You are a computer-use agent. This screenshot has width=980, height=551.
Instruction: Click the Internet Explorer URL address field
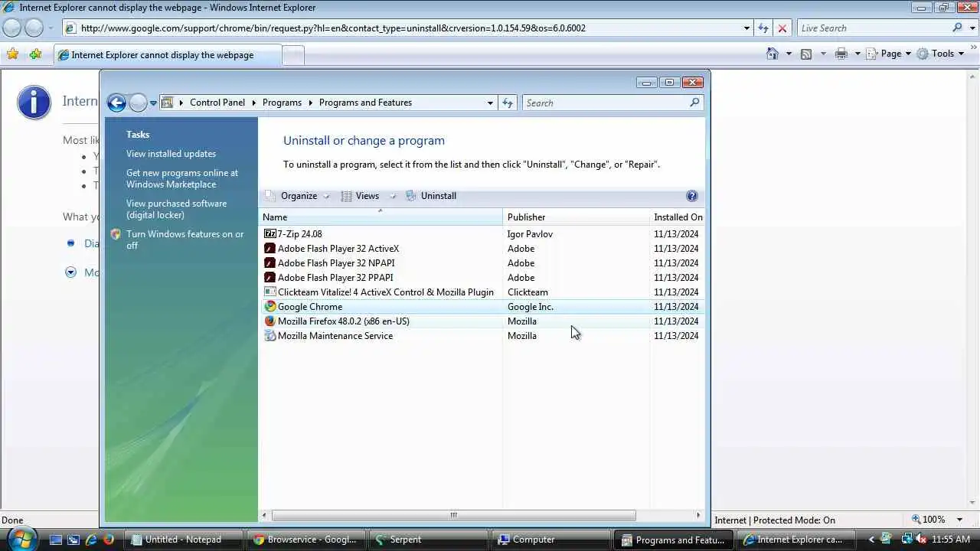(x=410, y=28)
